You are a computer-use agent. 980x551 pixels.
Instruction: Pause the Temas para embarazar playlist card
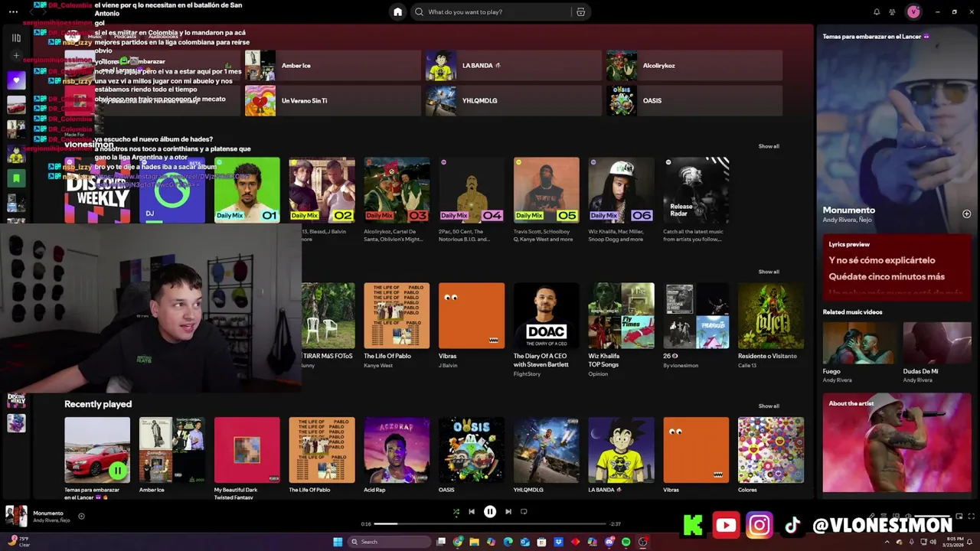click(117, 471)
